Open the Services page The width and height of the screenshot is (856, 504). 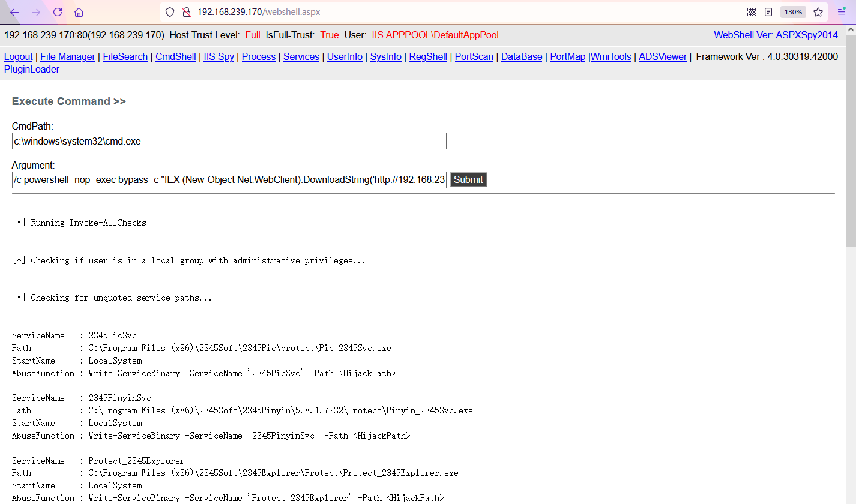301,57
